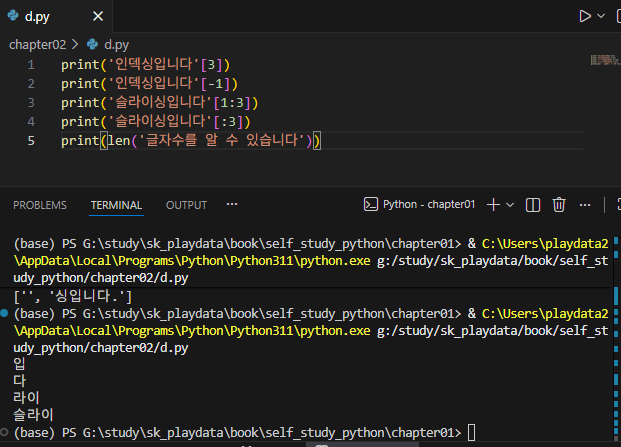Switch to the PROBLEMS panel tab
The width and height of the screenshot is (621, 447).
[40, 205]
